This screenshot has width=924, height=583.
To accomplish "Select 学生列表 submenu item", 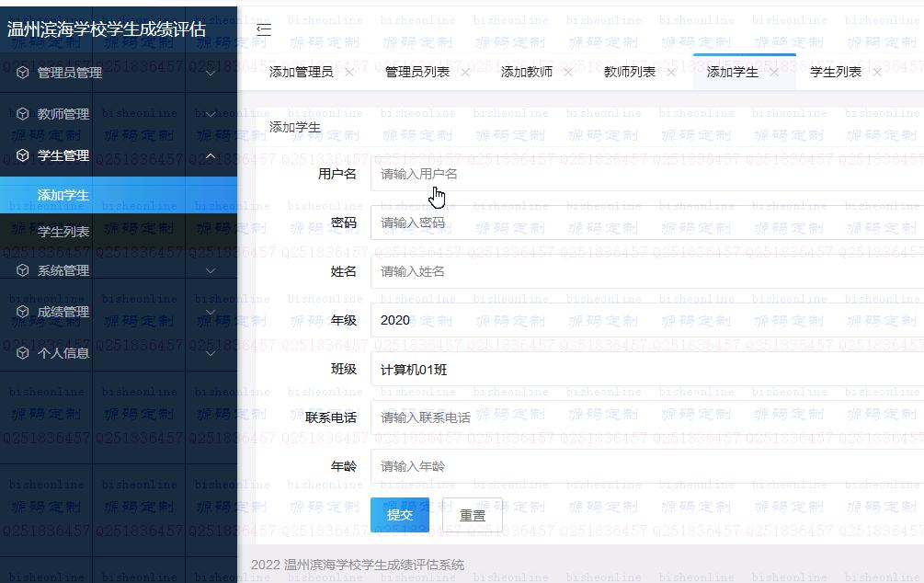I will point(119,232).
